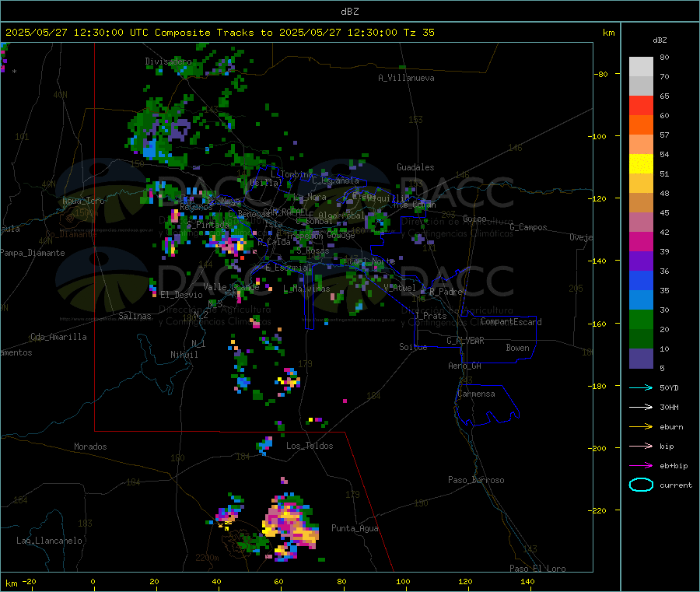
Task: Click the 'G_Campos' map label
Action: click(x=528, y=227)
